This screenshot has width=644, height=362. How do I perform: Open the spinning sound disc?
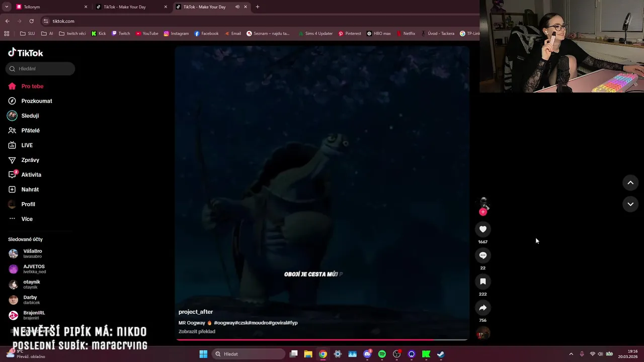click(x=483, y=333)
